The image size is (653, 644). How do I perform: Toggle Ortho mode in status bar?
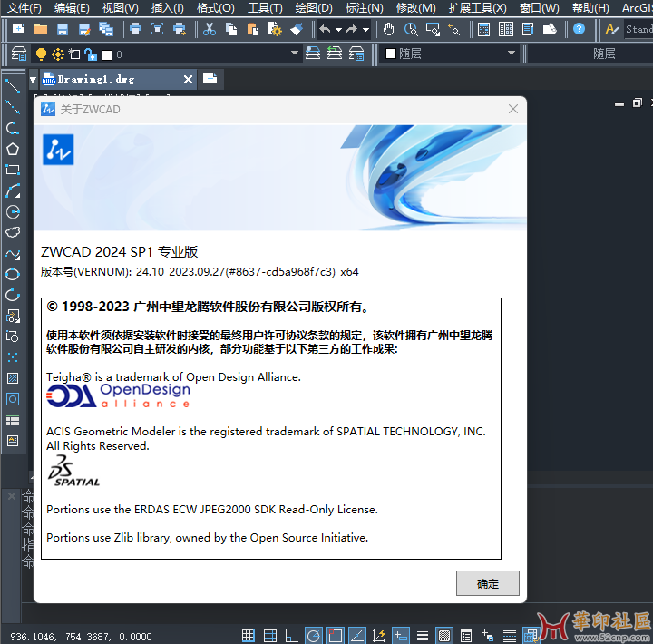click(x=291, y=636)
